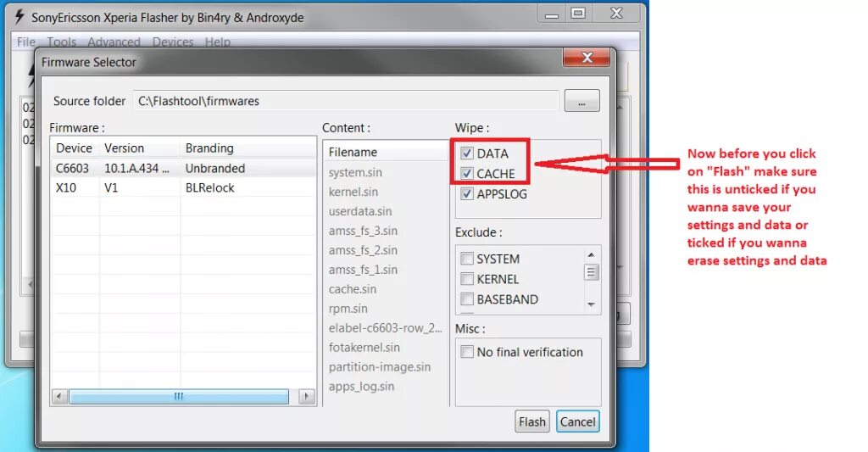The image size is (868, 452).
Task: Click the Source folder path field
Action: (x=346, y=102)
